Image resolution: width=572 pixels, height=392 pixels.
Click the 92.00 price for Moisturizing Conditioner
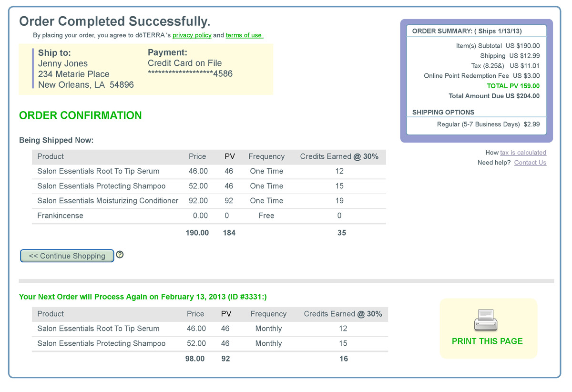pos(198,201)
